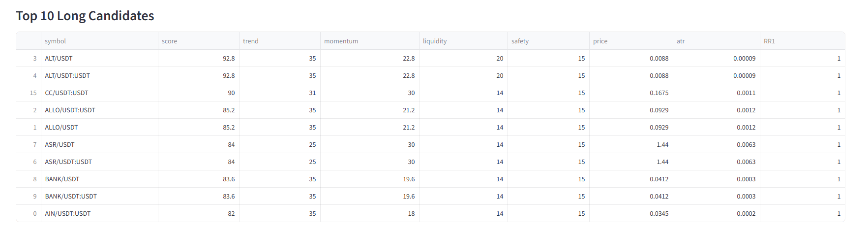Click the price column header
The width and height of the screenshot is (868, 233).
[x=600, y=41]
